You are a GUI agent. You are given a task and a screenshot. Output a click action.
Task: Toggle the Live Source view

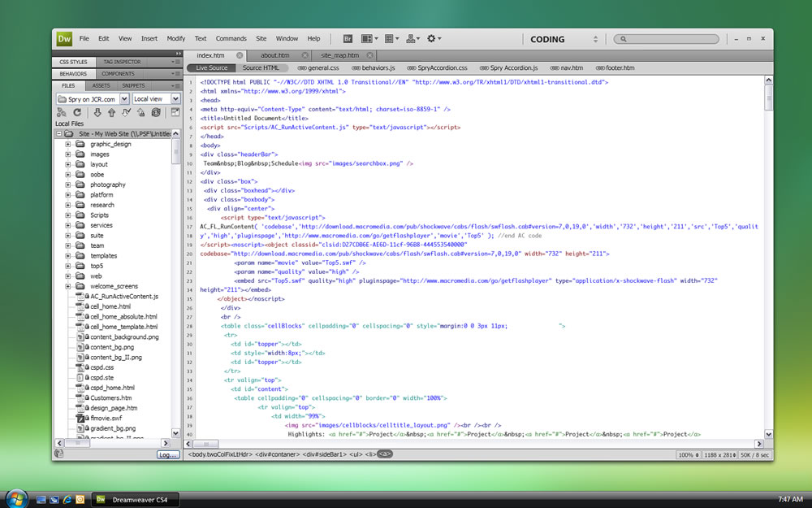click(211, 68)
